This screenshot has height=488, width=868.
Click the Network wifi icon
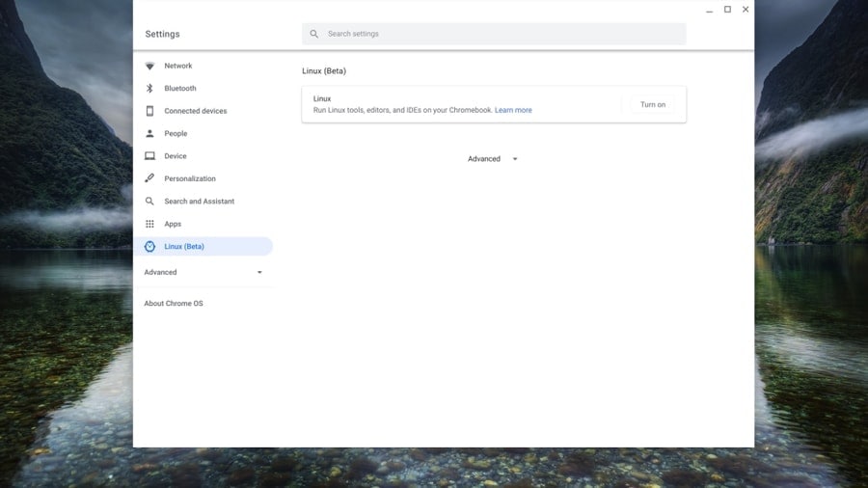coord(149,66)
